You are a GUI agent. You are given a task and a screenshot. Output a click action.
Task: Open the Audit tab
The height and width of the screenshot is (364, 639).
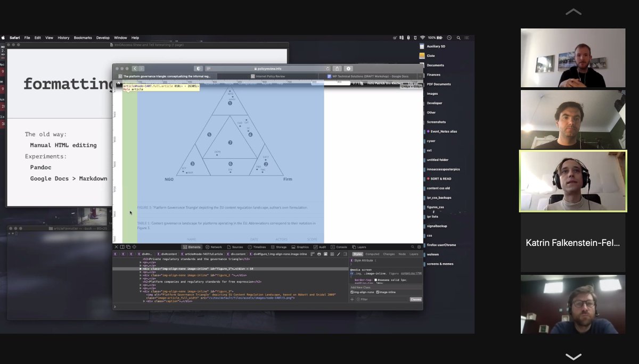pos(319,247)
